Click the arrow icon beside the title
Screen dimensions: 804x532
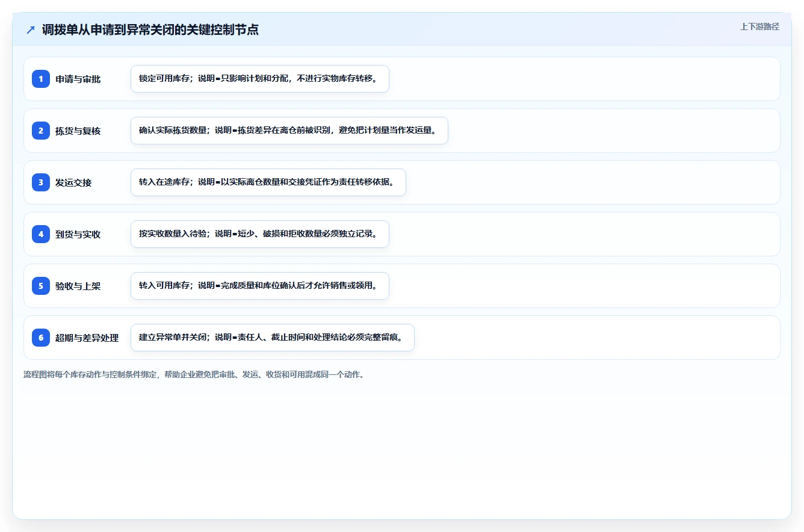tap(31, 29)
